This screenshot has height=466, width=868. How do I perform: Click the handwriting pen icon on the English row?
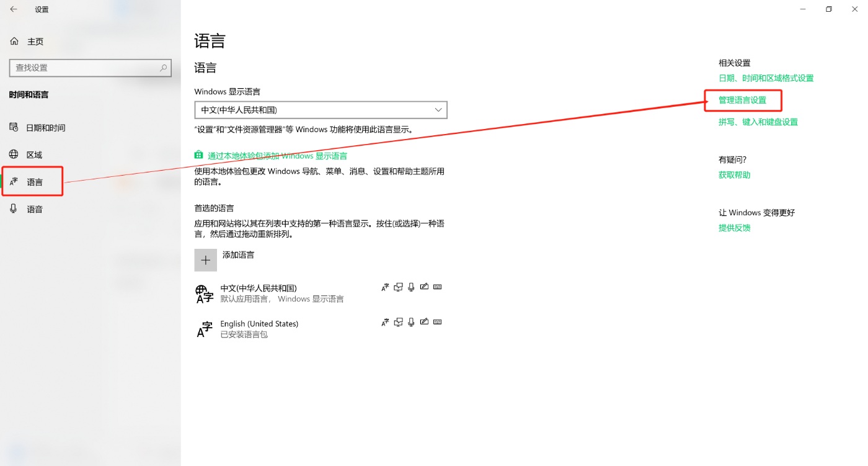[424, 321]
